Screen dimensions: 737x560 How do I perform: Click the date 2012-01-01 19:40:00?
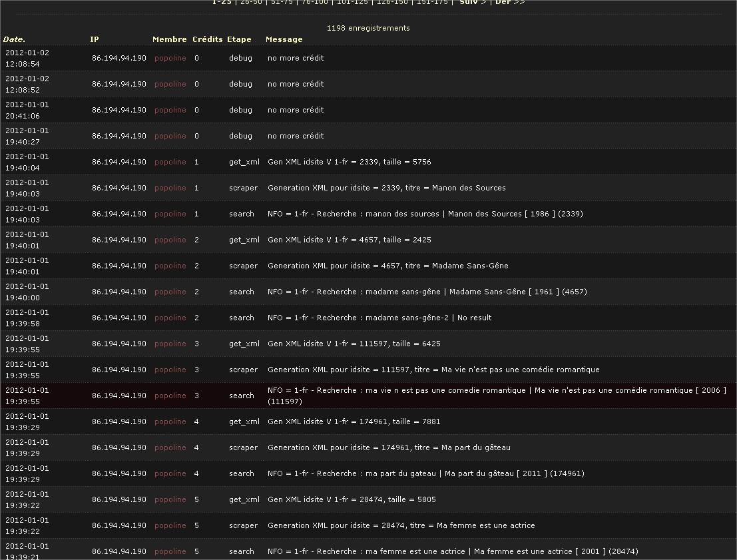click(x=27, y=292)
